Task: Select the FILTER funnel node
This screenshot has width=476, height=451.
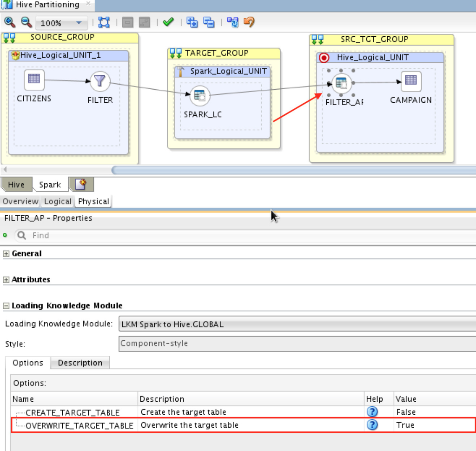Action: (100, 81)
